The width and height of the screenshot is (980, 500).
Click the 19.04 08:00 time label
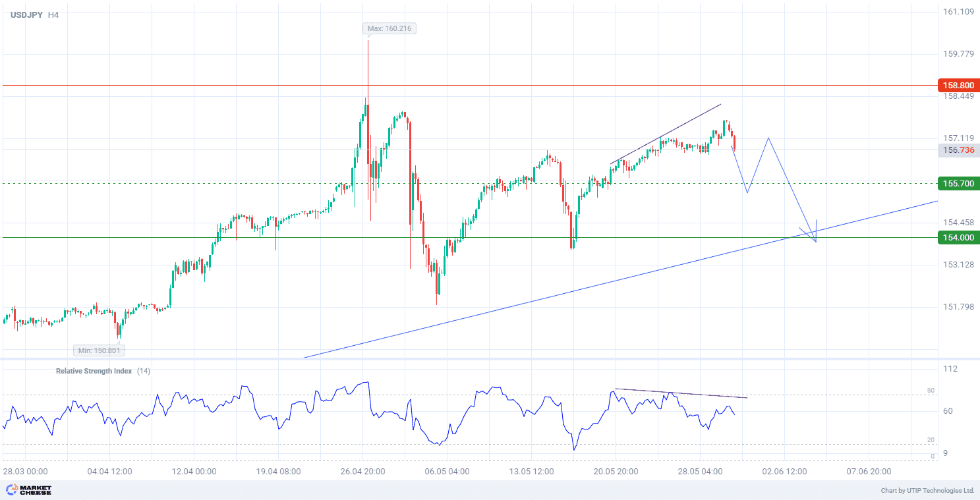pyautogui.click(x=278, y=472)
